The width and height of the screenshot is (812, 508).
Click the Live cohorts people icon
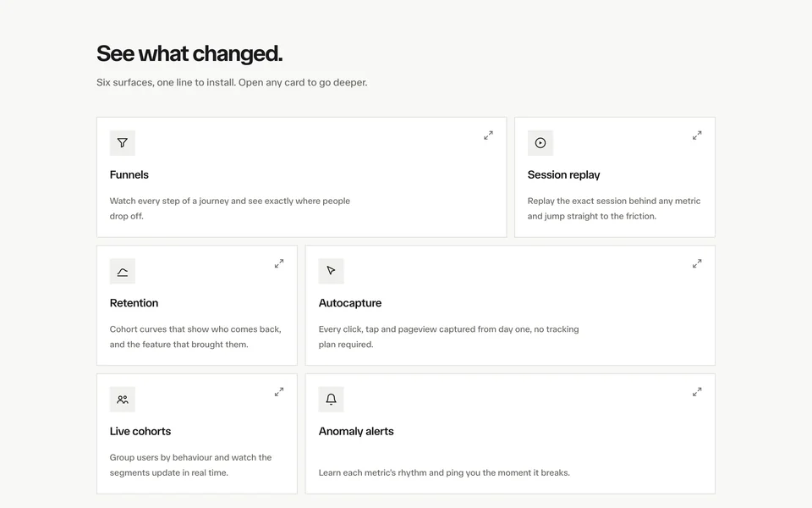click(122, 399)
